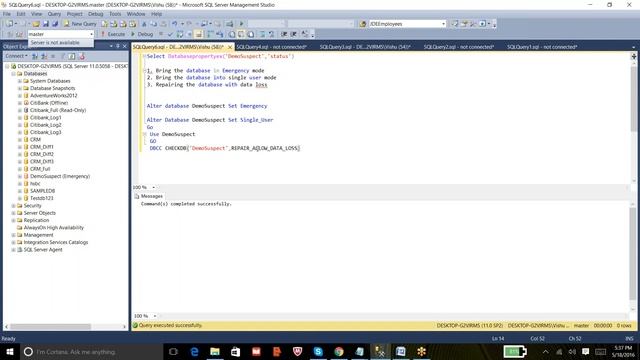
Task: Open File Explorer from the taskbar
Action: (x=215, y=351)
